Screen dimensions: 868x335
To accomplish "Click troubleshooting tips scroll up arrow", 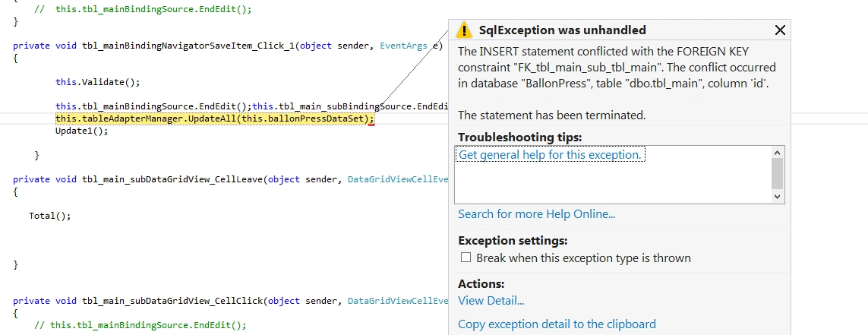I will tap(777, 152).
